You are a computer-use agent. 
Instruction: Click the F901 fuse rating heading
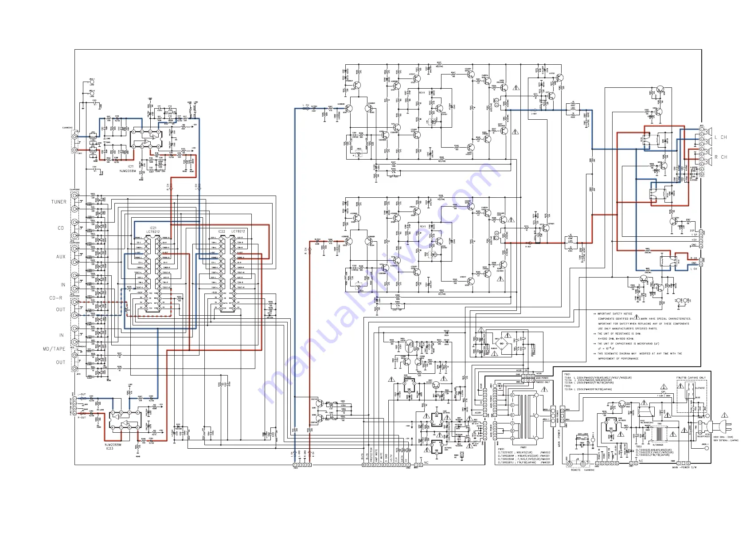click(x=567, y=374)
